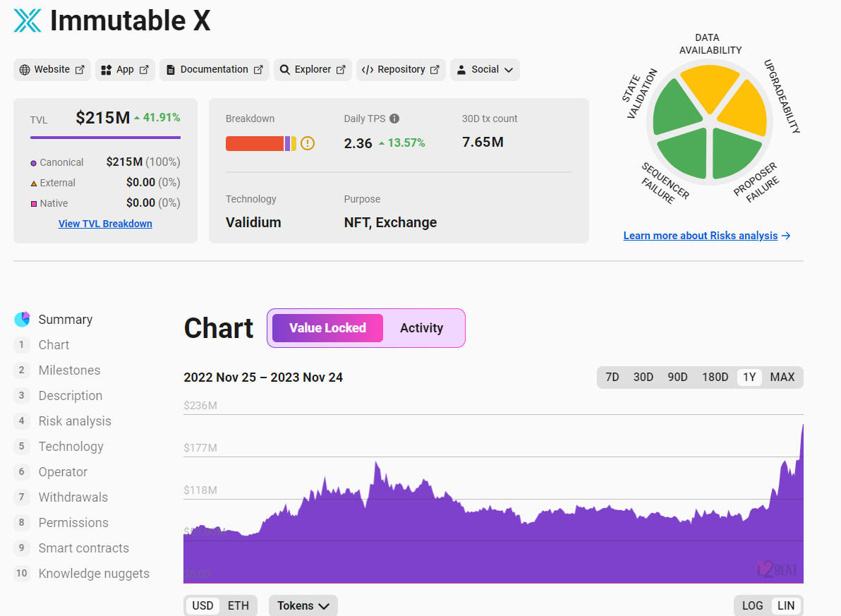Toggle the chart to LOG scale

click(x=751, y=605)
